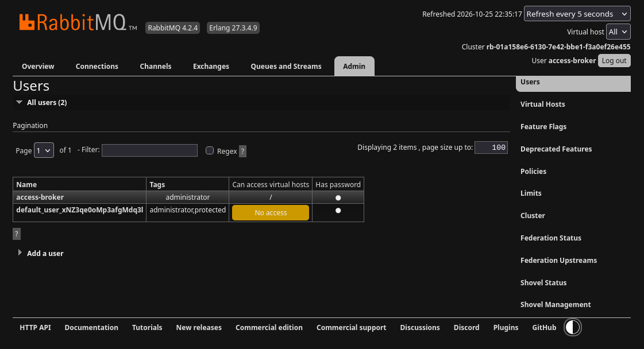This screenshot has width=644, height=349.
Task: Open the Channels tab
Action: click(x=156, y=66)
